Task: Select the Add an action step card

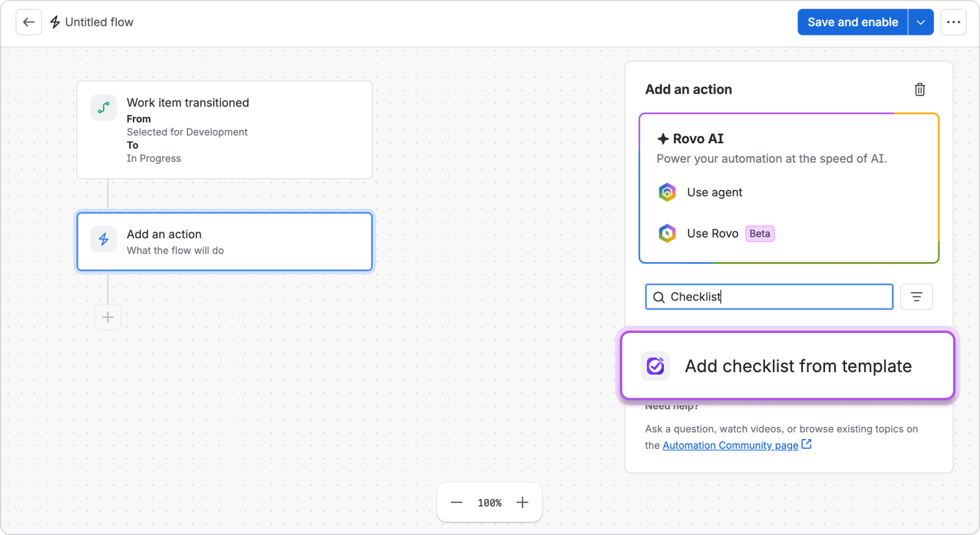Action: coord(225,242)
